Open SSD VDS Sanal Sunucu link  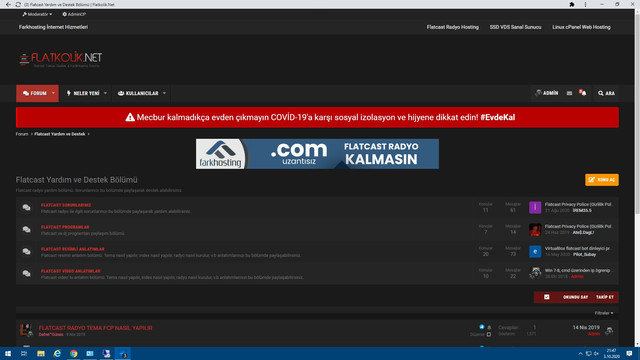[x=516, y=27]
